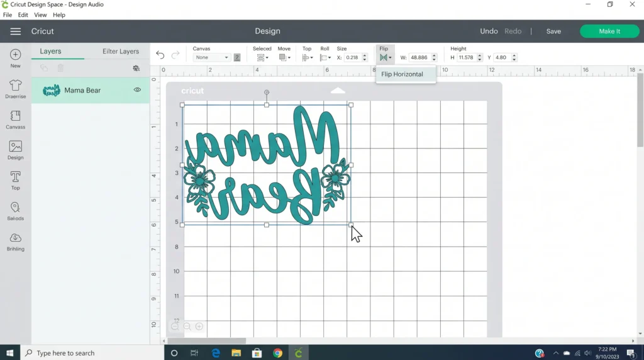The height and width of the screenshot is (360, 644).
Task: Open Task View from taskbar
Action: [195, 353]
